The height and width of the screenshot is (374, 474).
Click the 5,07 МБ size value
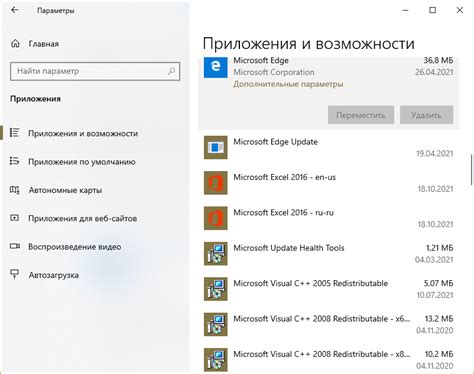click(438, 283)
